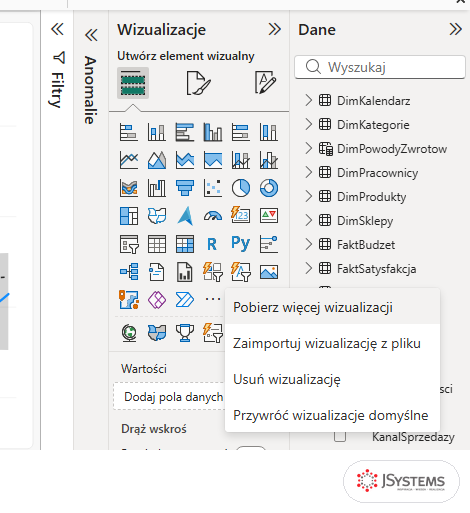Insert a line and stacked column chart
This screenshot has height=513, width=470.
(241, 160)
